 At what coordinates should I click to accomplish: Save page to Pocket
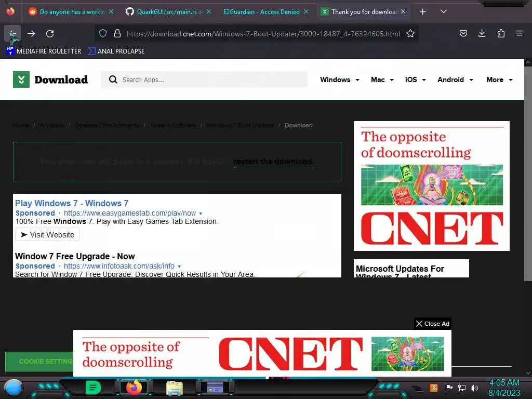[x=463, y=34]
